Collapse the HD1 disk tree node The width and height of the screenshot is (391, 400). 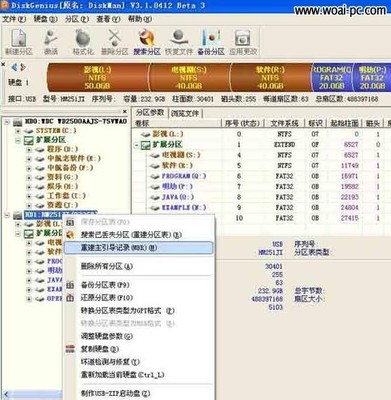coord(7,215)
